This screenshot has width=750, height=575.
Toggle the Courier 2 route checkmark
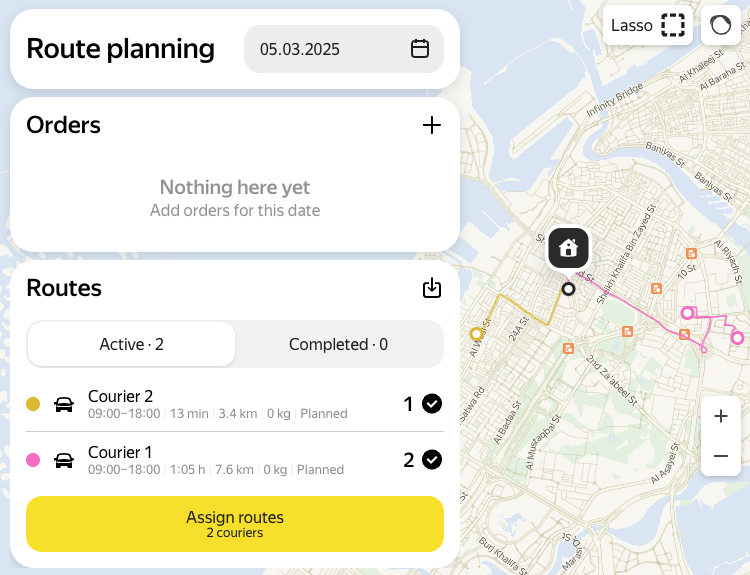pyautogui.click(x=432, y=404)
